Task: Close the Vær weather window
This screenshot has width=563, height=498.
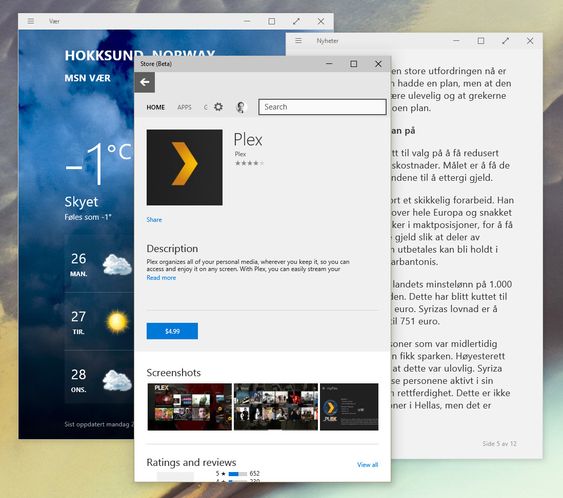Action: click(x=321, y=22)
